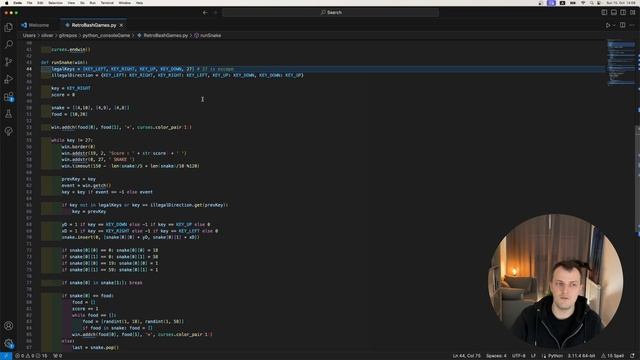640x360 pixels.
Task: Click the 'def runSnake(win):' line
Action: point(64,62)
